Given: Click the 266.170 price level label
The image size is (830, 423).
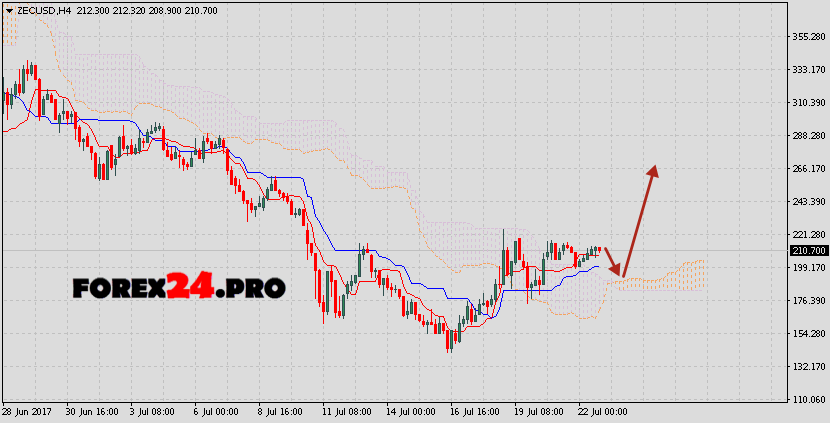Looking at the screenshot, I should click(808, 169).
